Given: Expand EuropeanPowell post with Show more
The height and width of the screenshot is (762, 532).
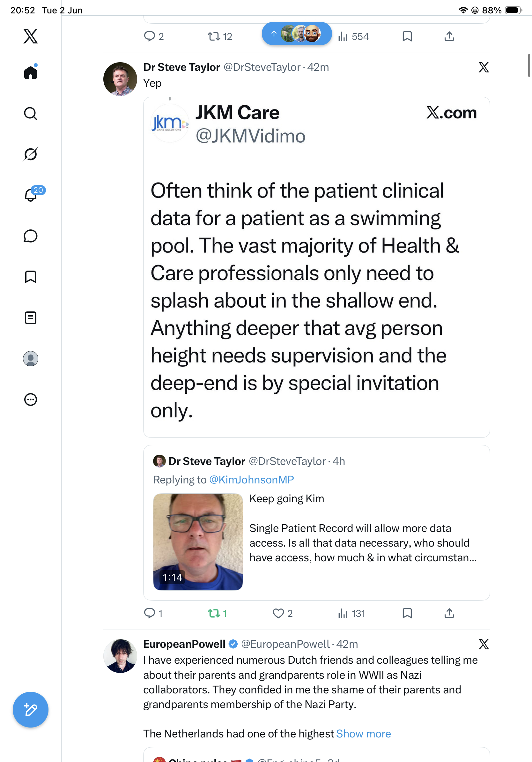Looking at the screenshot, I should tap(363, 734).
